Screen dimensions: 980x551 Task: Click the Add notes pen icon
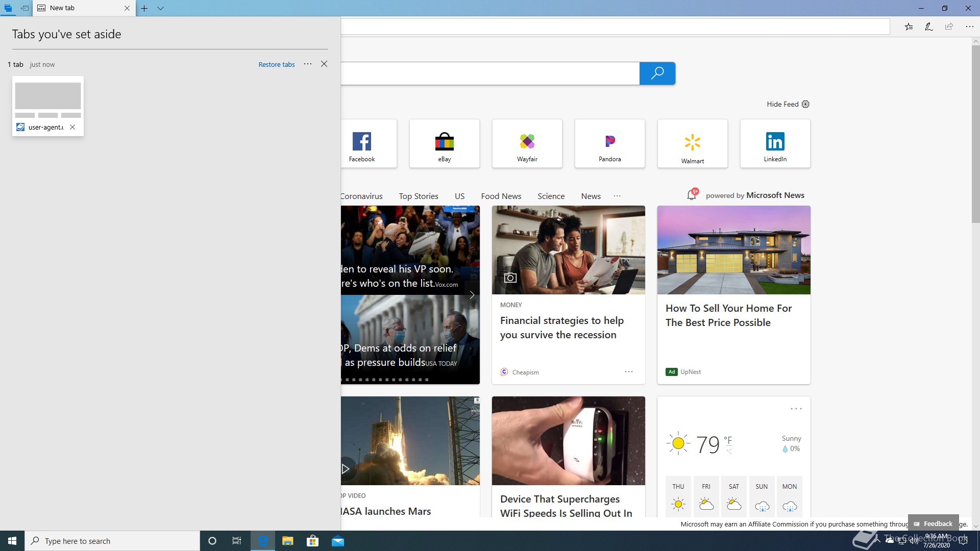click(x=929, y=27)
